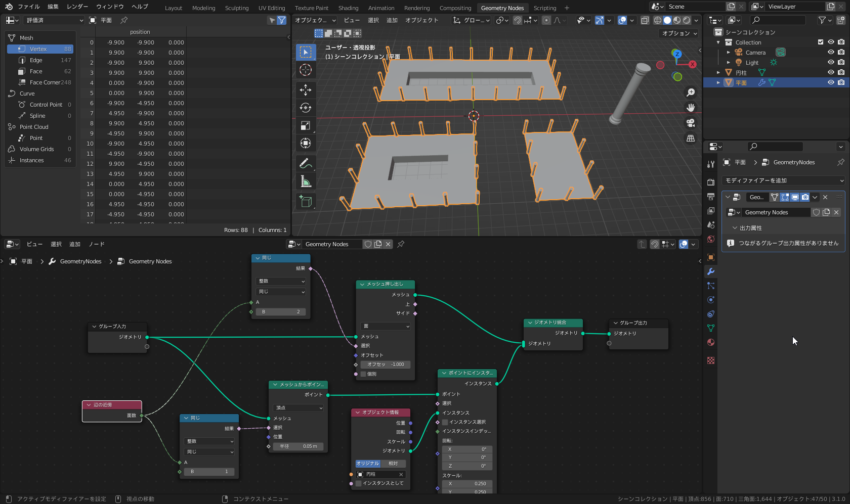Switch viewport to rendered shading

click(x=687, y=20)
